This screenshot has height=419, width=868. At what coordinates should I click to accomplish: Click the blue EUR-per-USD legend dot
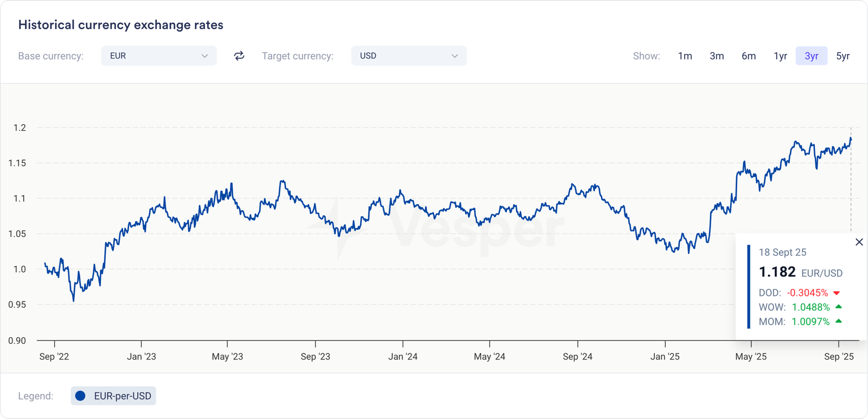[x=80, y=396]
